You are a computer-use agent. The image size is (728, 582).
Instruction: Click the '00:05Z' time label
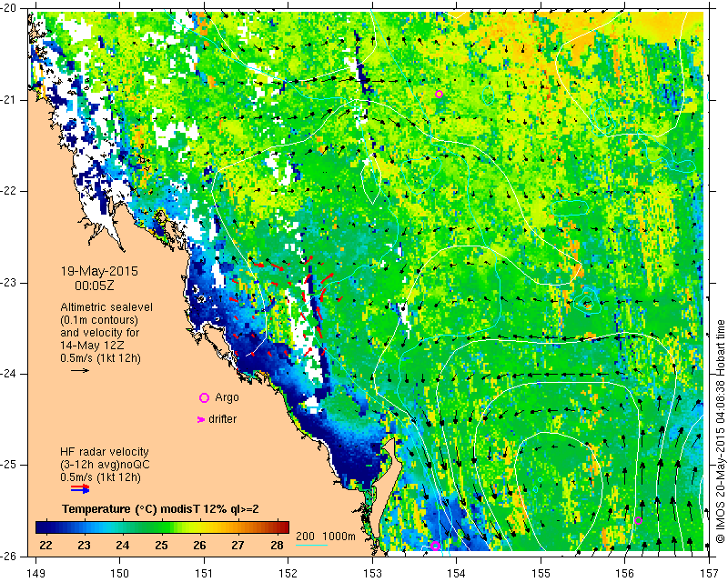pos(95,286)
